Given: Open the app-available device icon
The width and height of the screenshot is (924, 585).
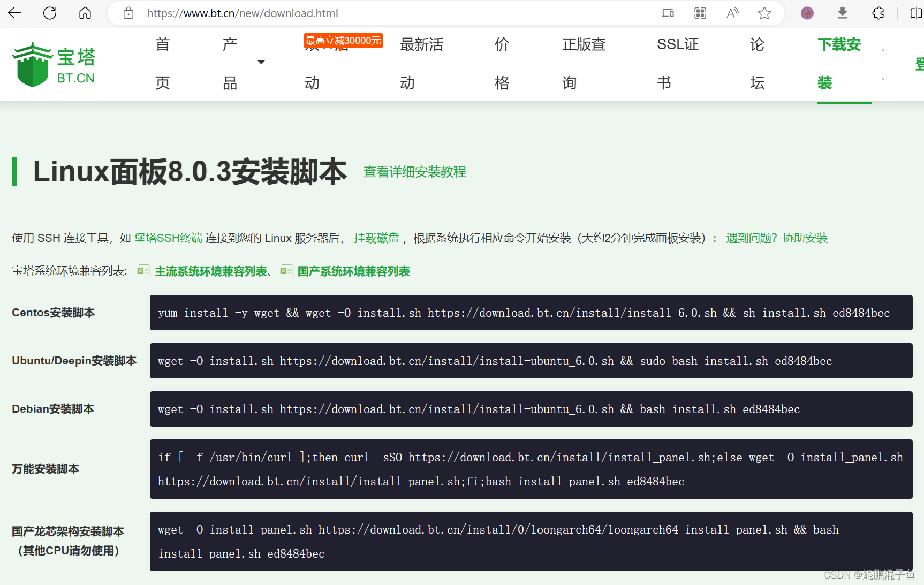Looking at the screenshot, I should [668, 13].
